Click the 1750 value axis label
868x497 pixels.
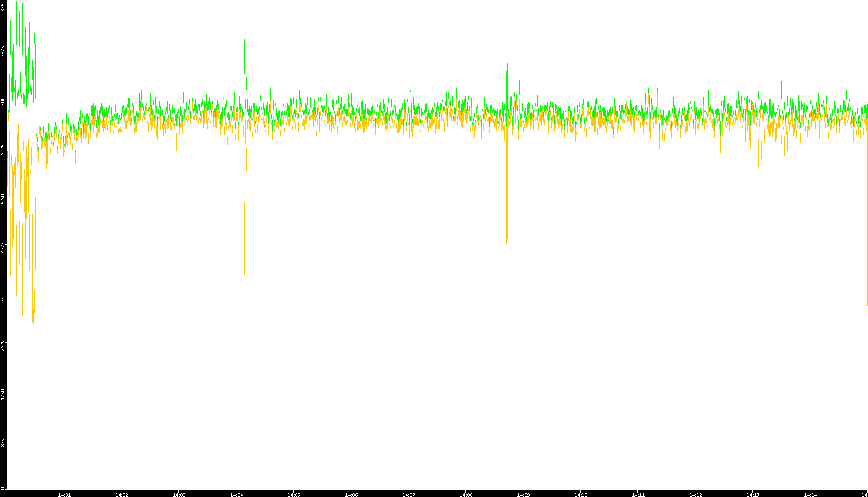[x=3, y=394]
